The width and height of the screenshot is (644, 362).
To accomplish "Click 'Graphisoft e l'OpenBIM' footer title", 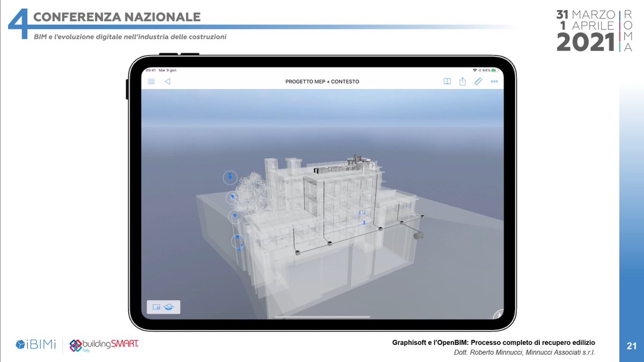I will (x=494, y=342).
